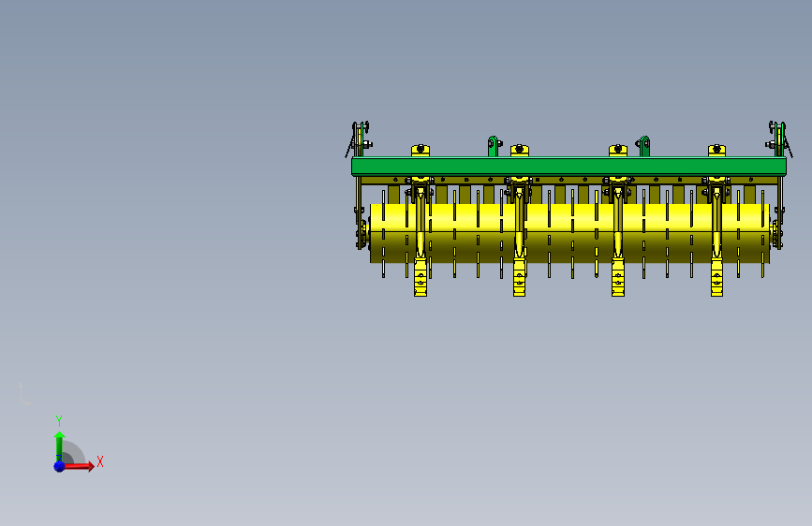812x526 pixels.
Task: Select the rightmost yellow shank foot
Action: point(716,279)
